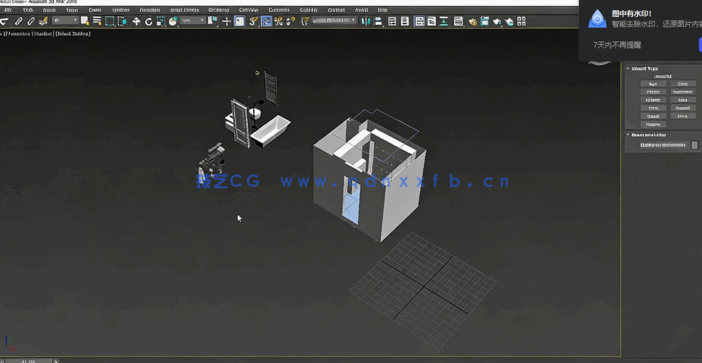Open the Named Selection Sets dropdown

pyautogui.click(x=335, y=20)
